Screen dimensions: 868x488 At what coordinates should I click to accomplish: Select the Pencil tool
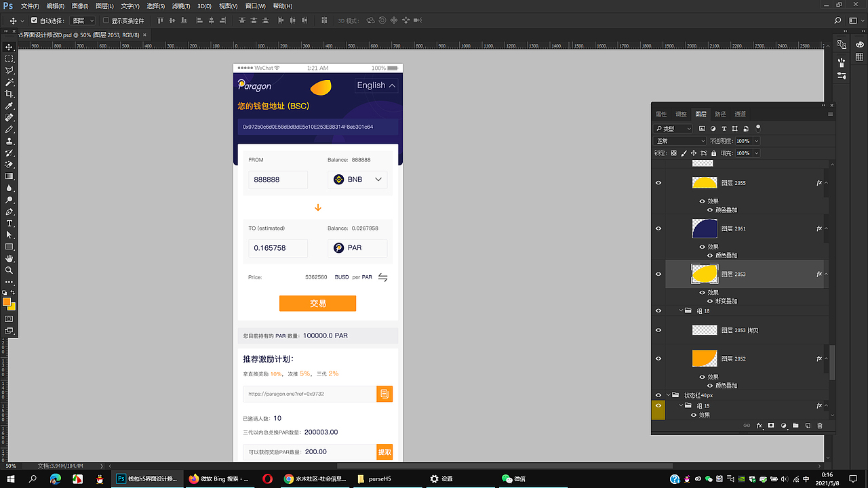pos(9,129)
